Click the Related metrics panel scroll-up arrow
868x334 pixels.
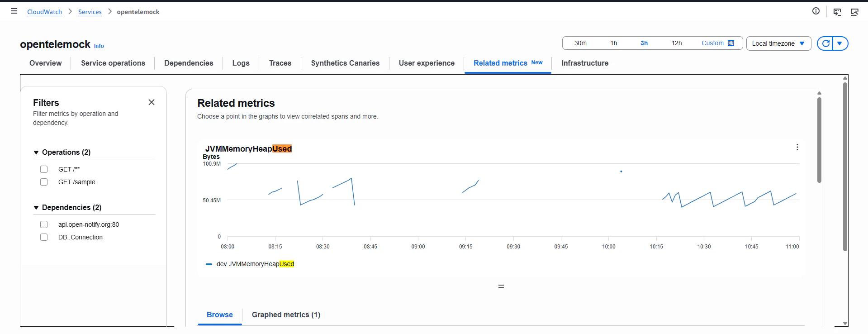819,93
